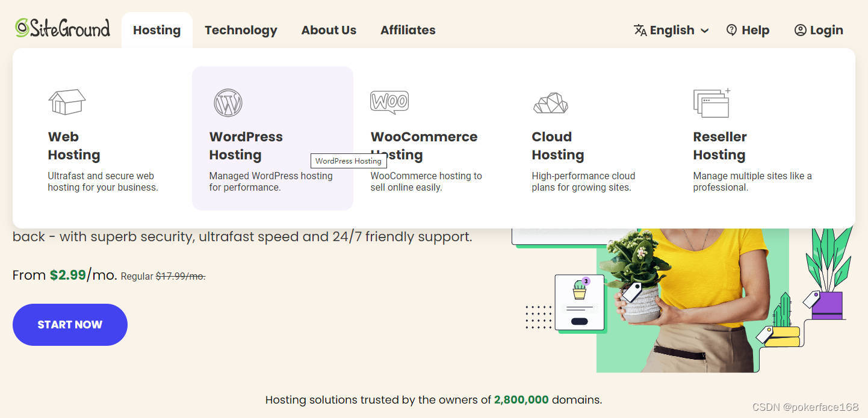The height and width of the screenshot is (418, 868).
Task: Select the Cloud Hosting icon
Action: pos(550,102)
